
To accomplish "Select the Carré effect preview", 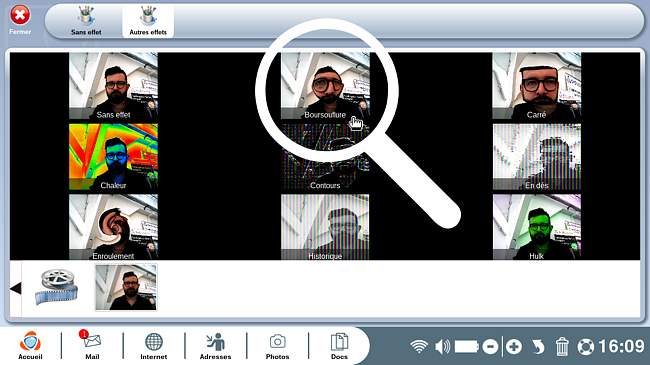I will pyautogui.click(x=536, y=86).
